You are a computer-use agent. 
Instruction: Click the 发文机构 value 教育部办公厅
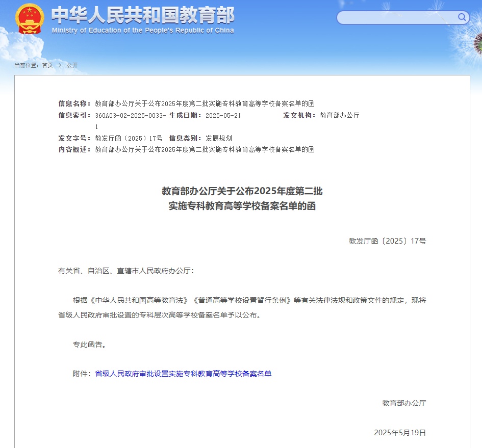339,115
